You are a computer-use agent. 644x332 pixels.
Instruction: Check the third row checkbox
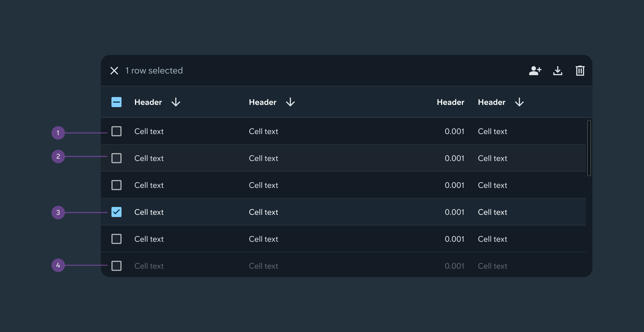pyautogui.click(x=116, y=185)
